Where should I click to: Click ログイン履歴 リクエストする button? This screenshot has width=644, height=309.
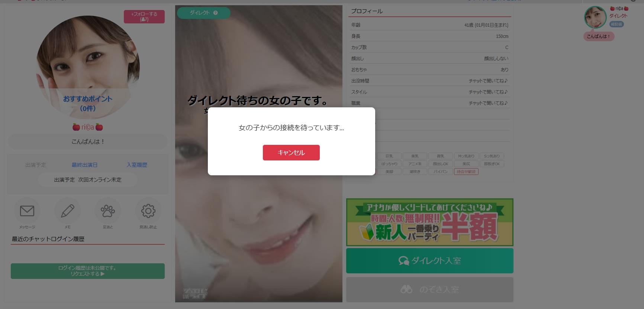87,271
